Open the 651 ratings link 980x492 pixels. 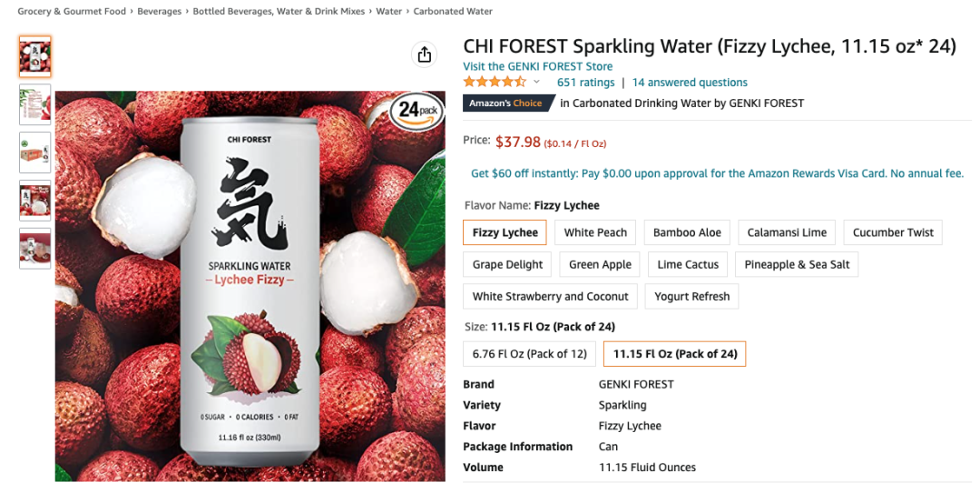[x=585, y=83]
